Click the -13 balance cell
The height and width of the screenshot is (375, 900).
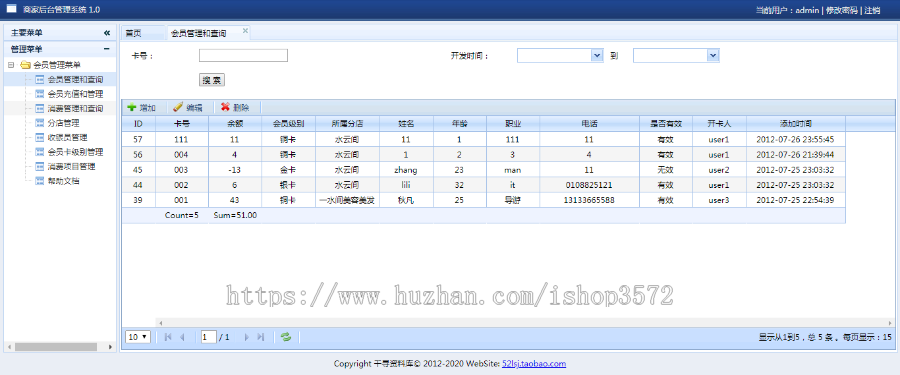click(234, 170)
